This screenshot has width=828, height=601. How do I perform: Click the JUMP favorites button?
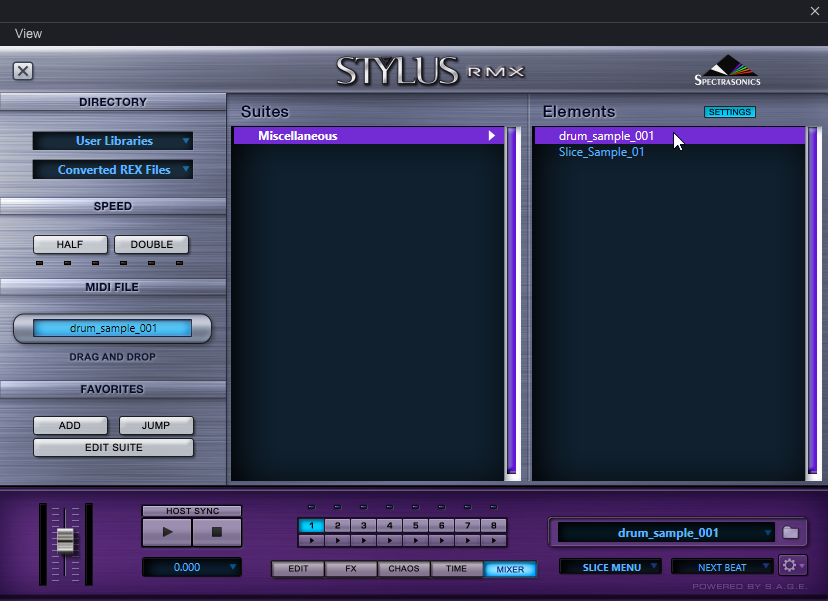[x=156, y=425]
